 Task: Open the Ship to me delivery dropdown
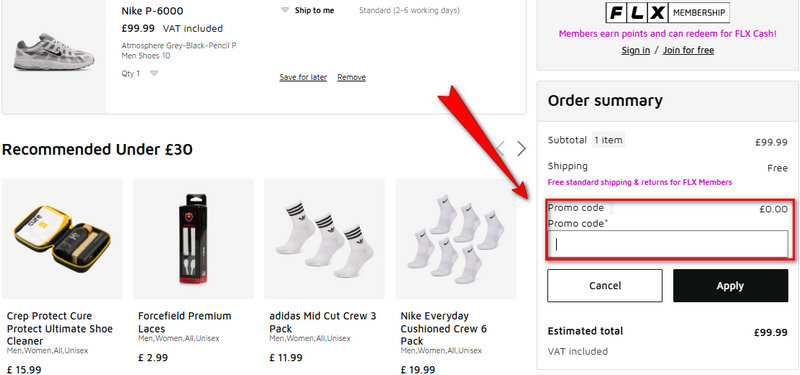(308, 10)
